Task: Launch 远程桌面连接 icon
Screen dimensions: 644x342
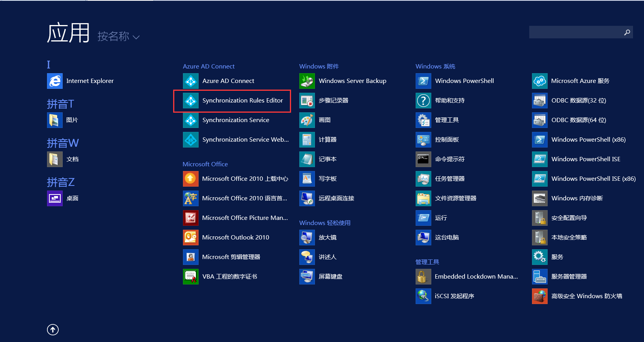Action: [x=307, y=198]
